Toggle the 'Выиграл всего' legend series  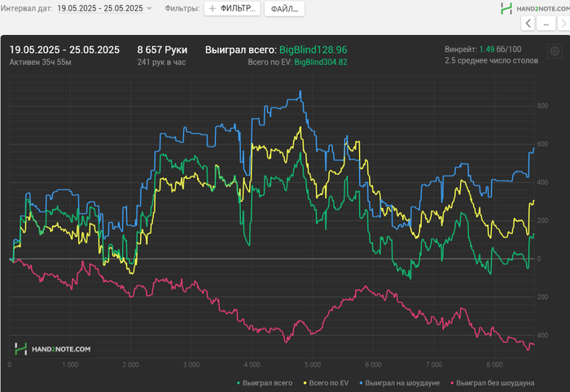pyautogui.click(x=265, y=383)
